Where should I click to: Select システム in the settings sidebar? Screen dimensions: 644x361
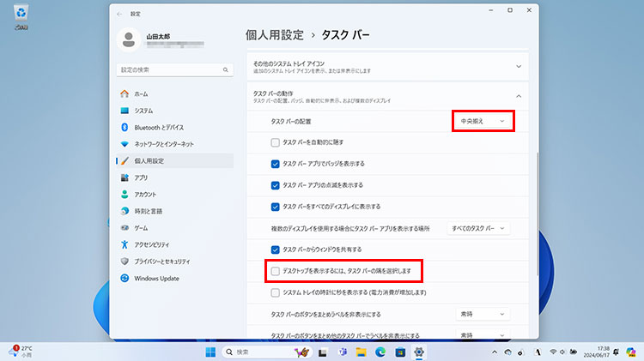coord(143,111)
